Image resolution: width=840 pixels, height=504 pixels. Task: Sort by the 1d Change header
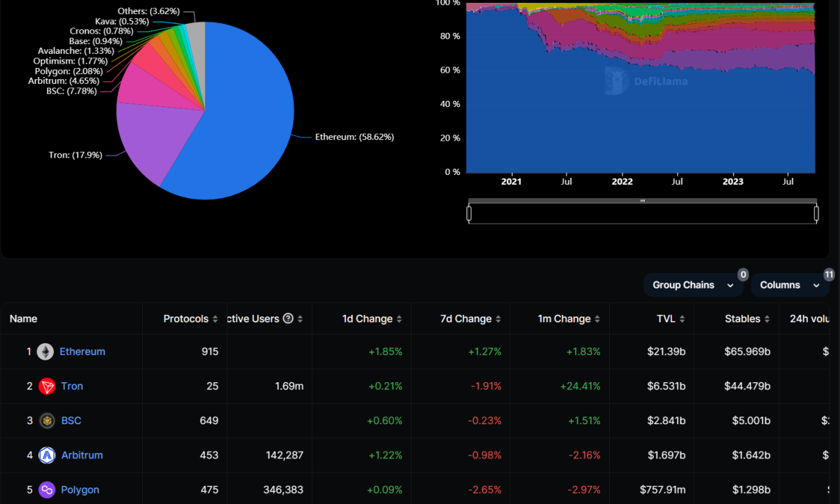pos(367,318)
